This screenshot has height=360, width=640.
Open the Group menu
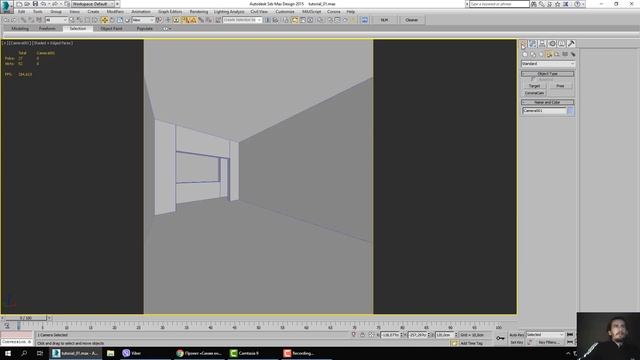[x=56, y=12]
